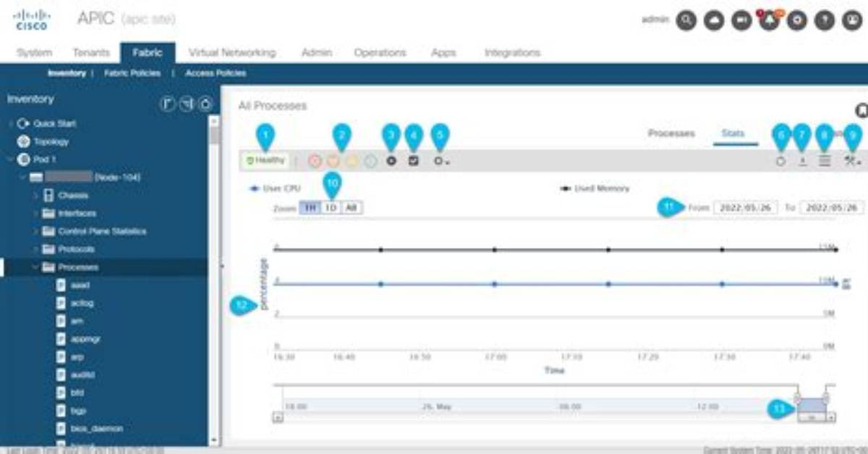Select the arp process

point(78,356)
